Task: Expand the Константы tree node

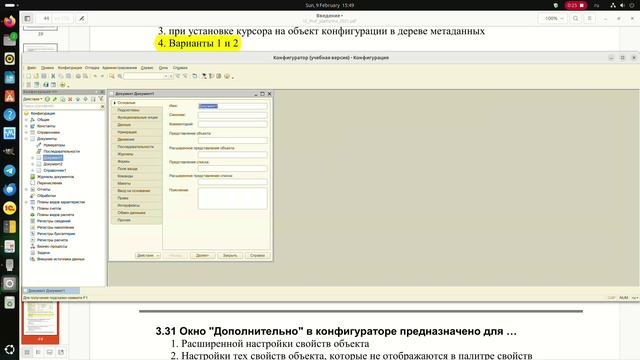Action: tap(27, 126)
